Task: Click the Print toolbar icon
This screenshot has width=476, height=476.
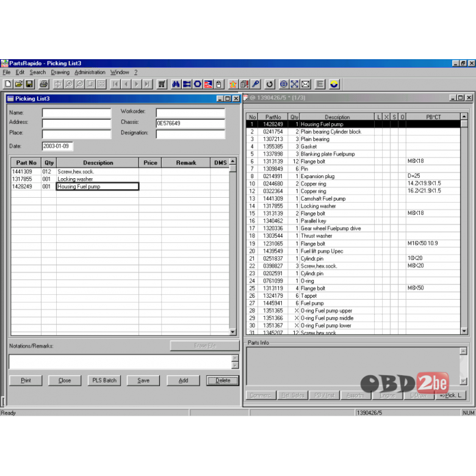Action: point(44,84)
